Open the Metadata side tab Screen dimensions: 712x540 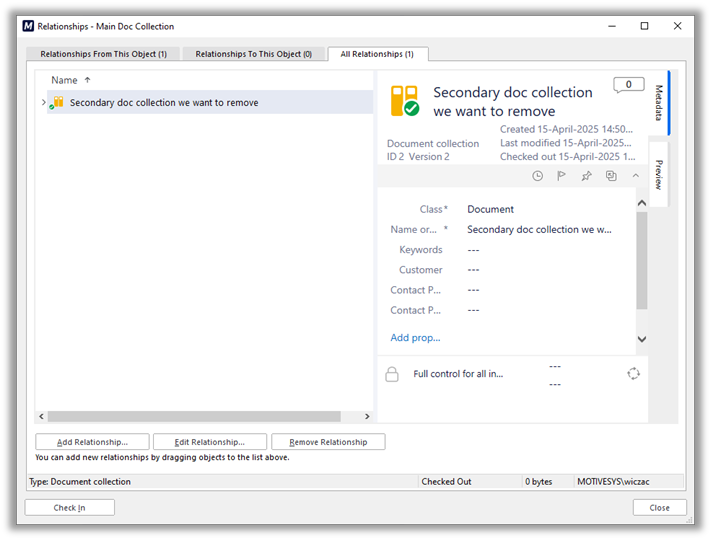pyautogui.click(x=658, y=103)
